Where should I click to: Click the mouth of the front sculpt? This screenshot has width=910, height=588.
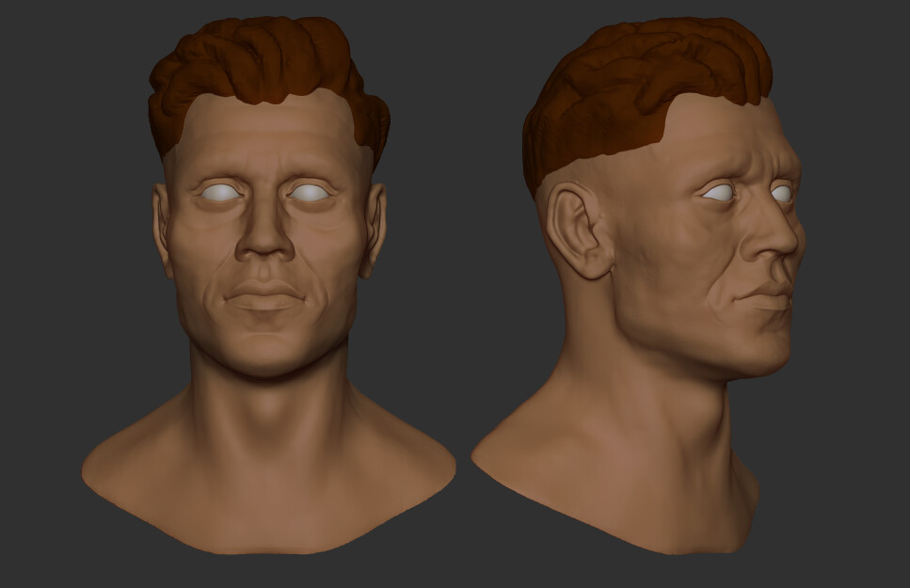[x=266, y=303]
